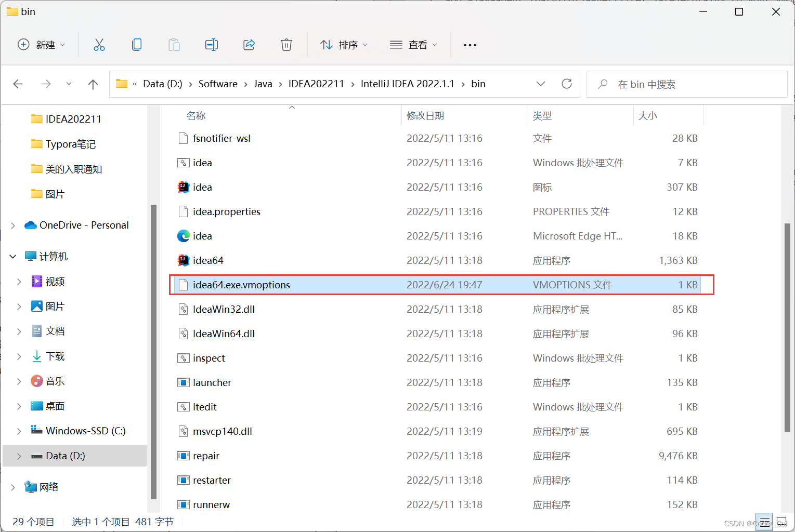Click the Microsoft Edge idea file icon
795x532 pixels.
(x=183, y=236)
